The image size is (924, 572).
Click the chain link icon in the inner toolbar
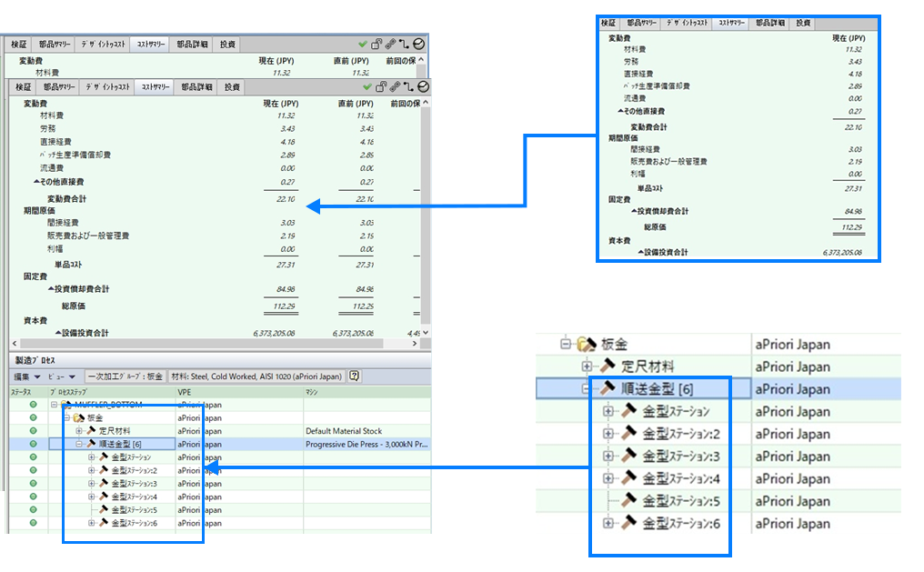pos(395,86)
